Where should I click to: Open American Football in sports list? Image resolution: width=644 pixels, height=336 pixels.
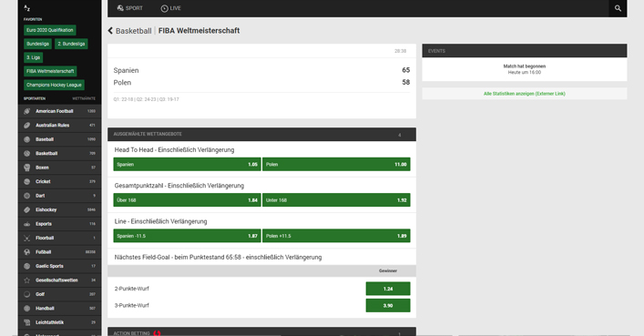[x=59, y=111]
